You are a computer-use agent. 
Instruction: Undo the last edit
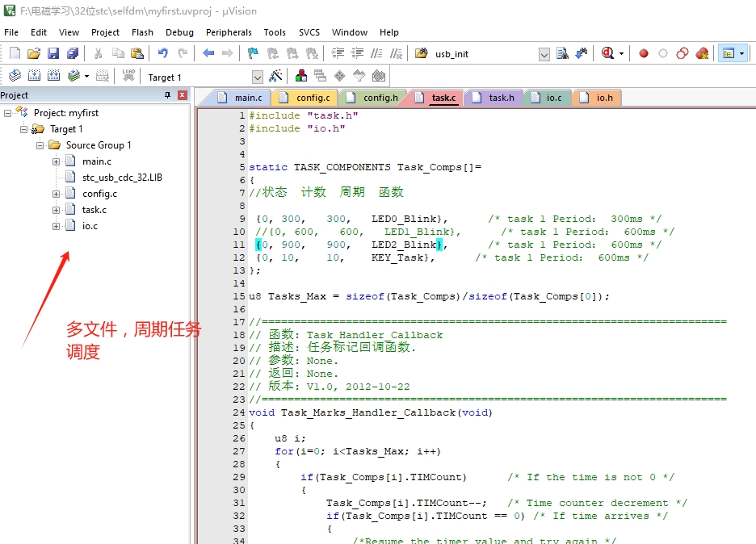point(163,53)
